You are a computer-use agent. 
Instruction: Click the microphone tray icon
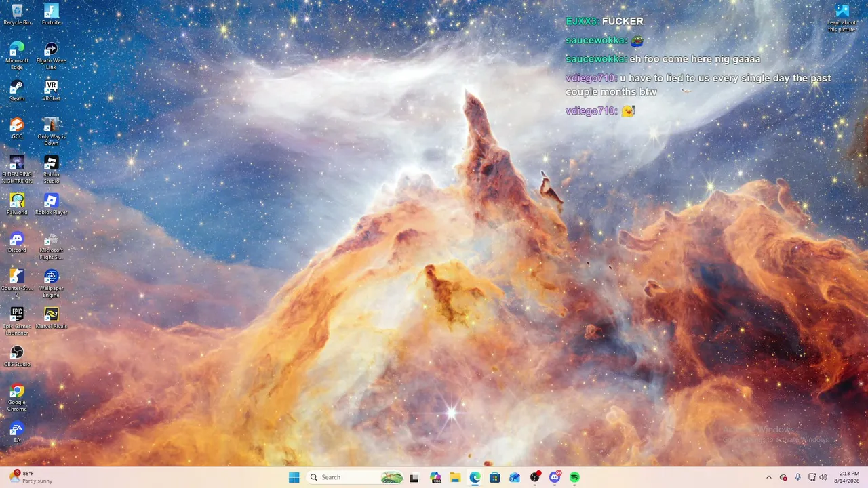tap(797, 477)
